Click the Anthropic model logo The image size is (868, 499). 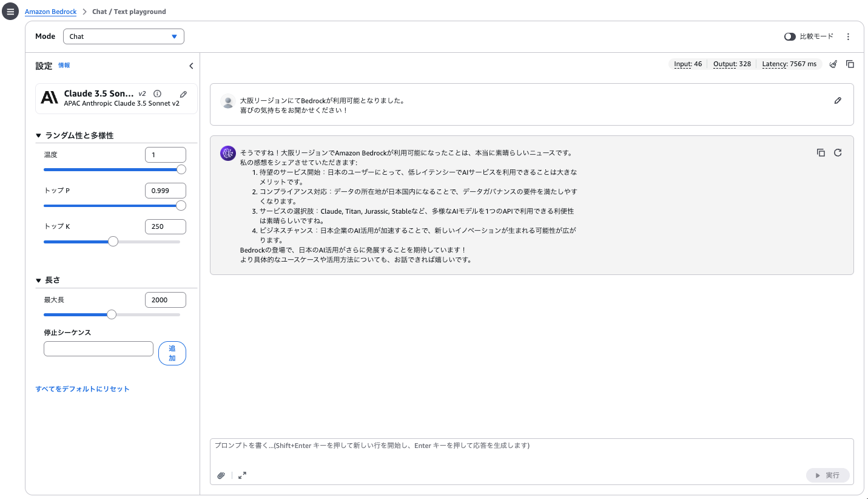pos(50,97)
